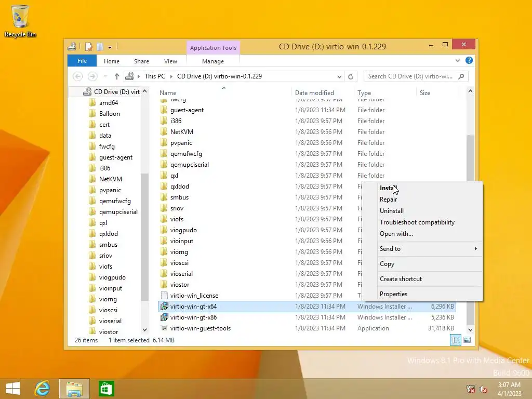
Task: Click the file list scrollbar up arrow
Action: (x=470, y=91)
